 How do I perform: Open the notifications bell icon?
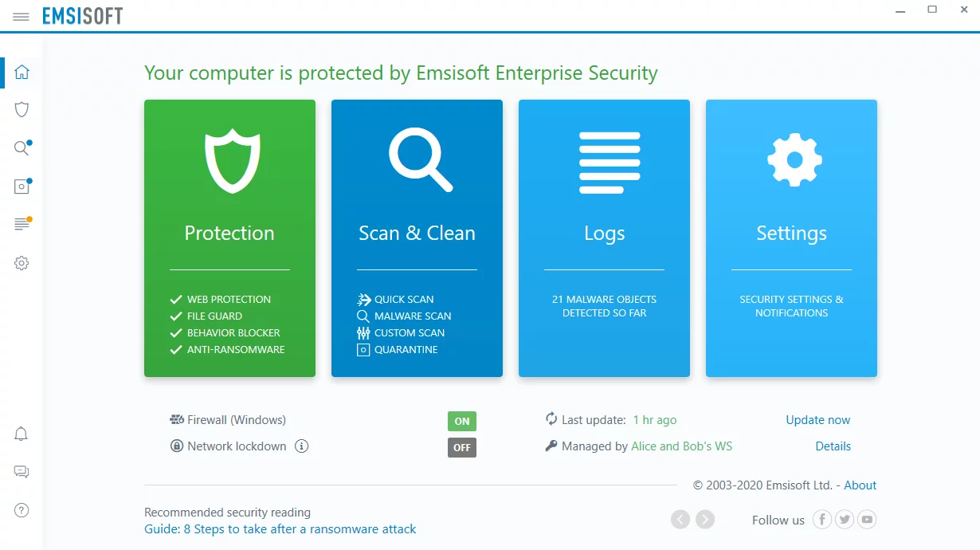[21, 434]
